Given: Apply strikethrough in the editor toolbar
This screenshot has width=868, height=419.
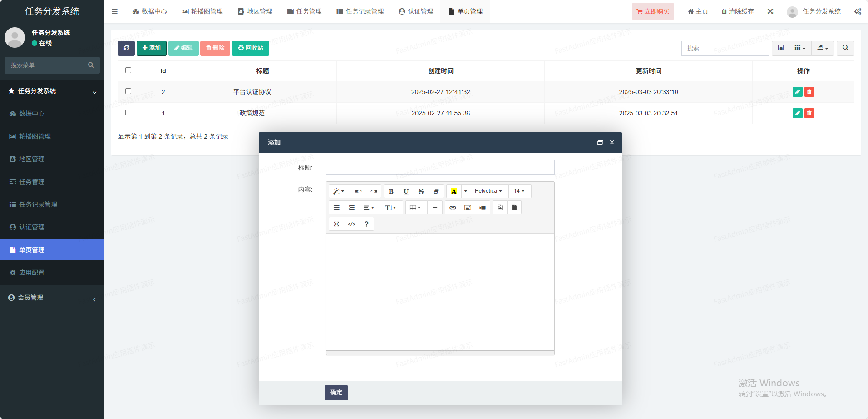Looking at the screenshot, I should [421, 191].
